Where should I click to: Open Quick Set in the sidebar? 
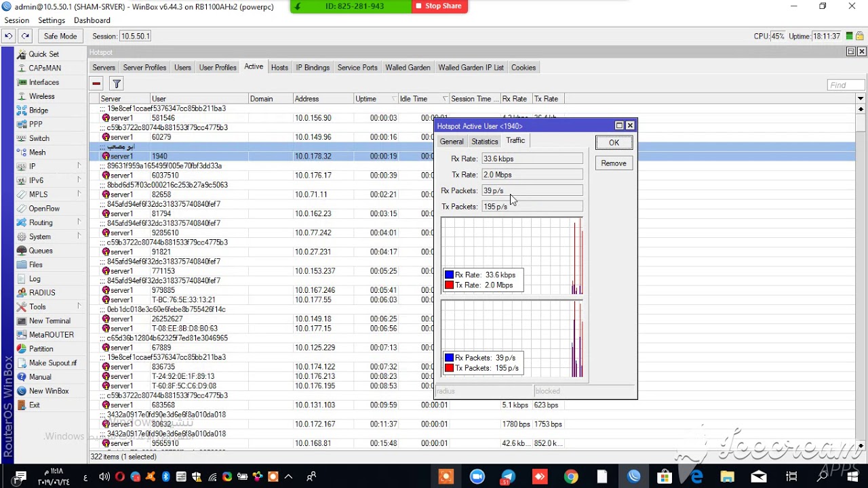(44, 54)
